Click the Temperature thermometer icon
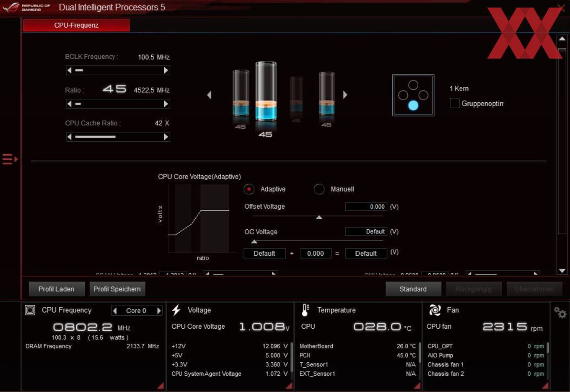 (305, 310)
